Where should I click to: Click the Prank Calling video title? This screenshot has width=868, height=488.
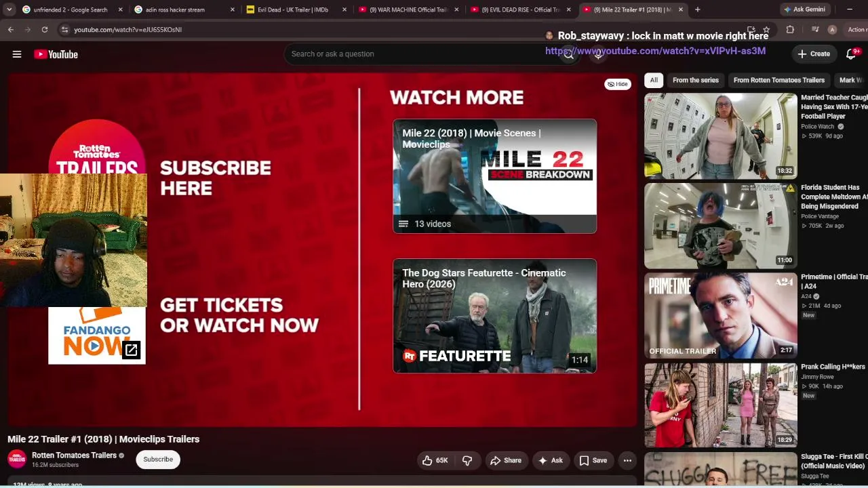click(x=833, y=367)
